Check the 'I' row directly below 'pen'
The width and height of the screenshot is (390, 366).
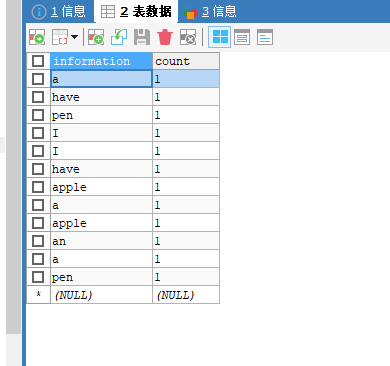coord(38,133)
